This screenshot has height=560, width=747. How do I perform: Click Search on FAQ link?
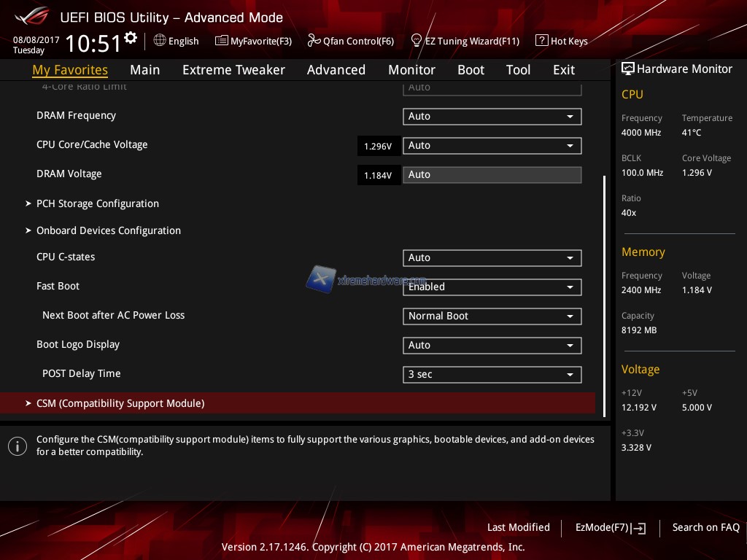pyautogui.click(x=705, y=527)
